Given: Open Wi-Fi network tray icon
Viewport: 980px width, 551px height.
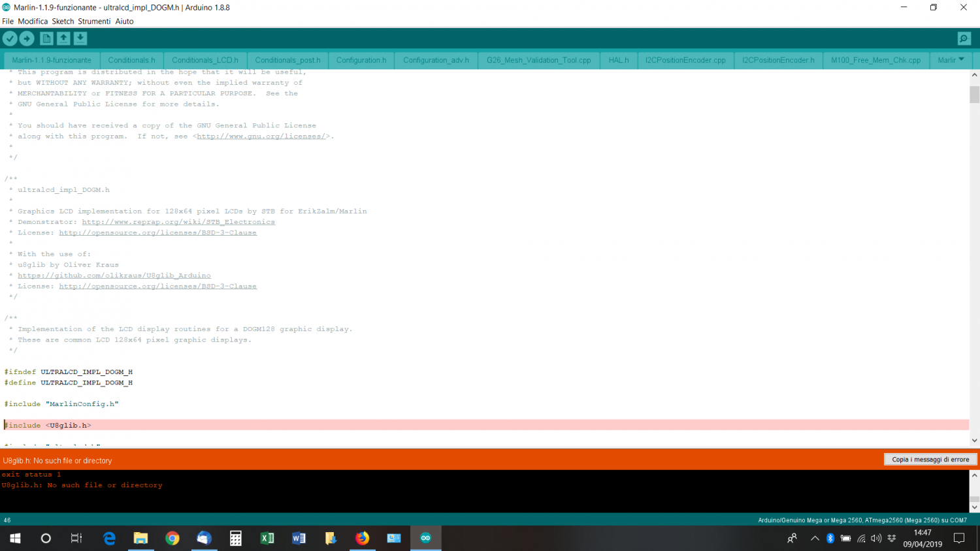Looking at the screenshot, I should tap(861, 538).
